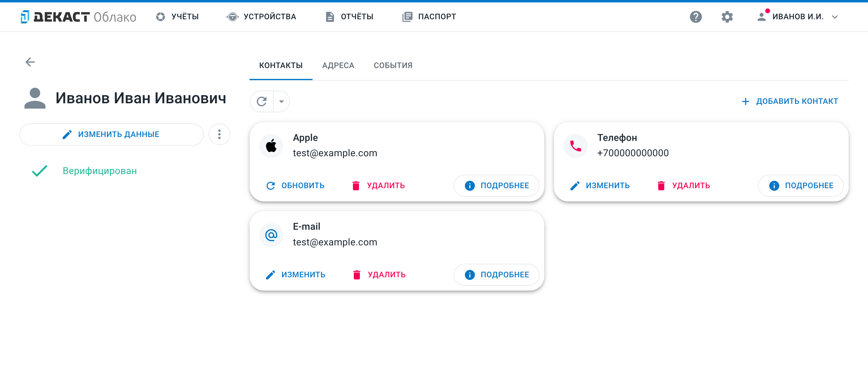Click ДОБАВИТЬ КОНТАКТ button
This screenshot has height=386, width=868.
click(790, 101)
